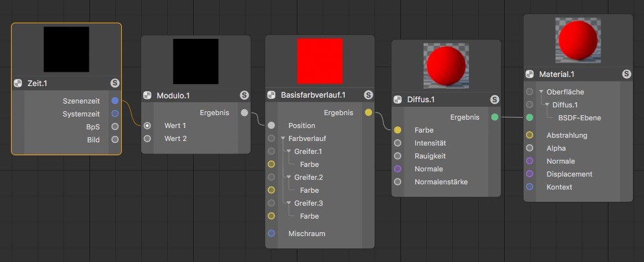This screenshot has height=262, width=644.
Task: Click the Material.1 node type icon
Action: 529,74
